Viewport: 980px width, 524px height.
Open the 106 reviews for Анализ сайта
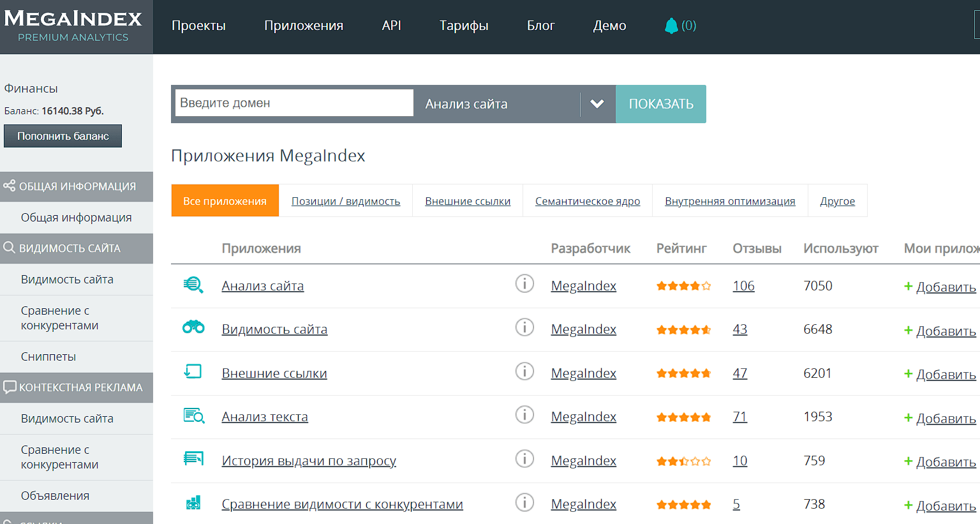(743, 286)
